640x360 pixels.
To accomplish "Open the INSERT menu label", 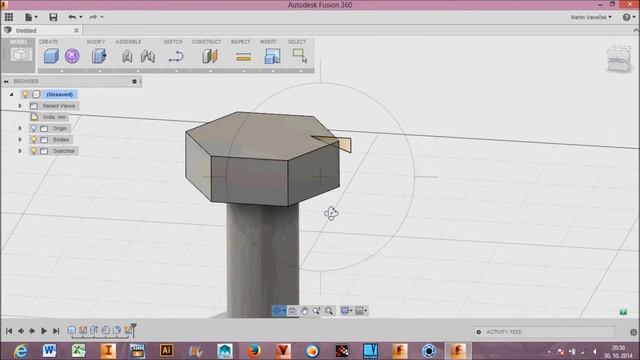I will (268, 42).
